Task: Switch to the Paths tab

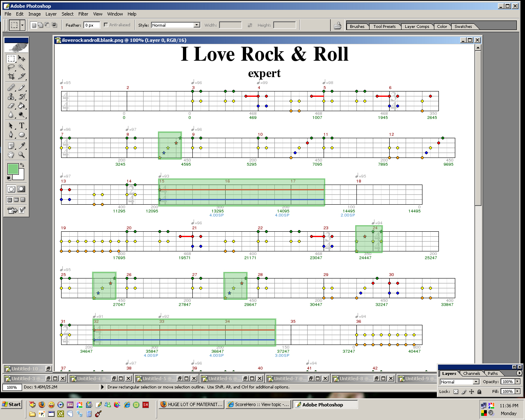Action: coord(493,373)
